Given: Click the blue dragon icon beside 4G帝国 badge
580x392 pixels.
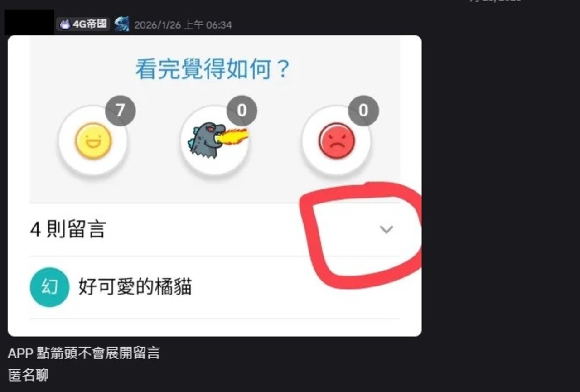Looking at the screenshot, I should [121, 24].
